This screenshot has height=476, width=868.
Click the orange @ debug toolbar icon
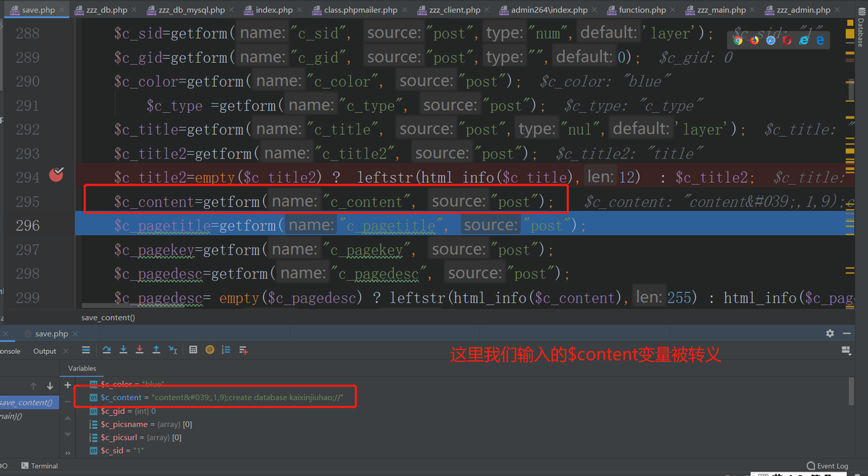(210, 350)
